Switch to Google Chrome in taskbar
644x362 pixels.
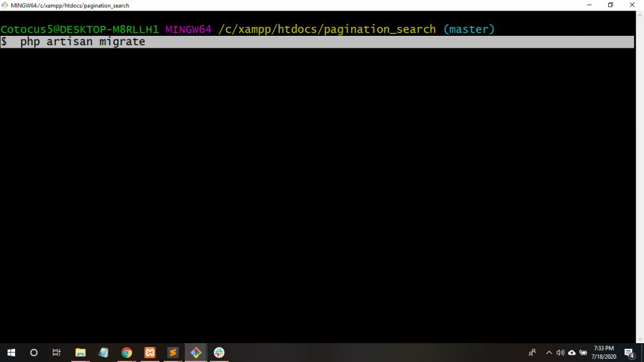[x=126, y=353]
